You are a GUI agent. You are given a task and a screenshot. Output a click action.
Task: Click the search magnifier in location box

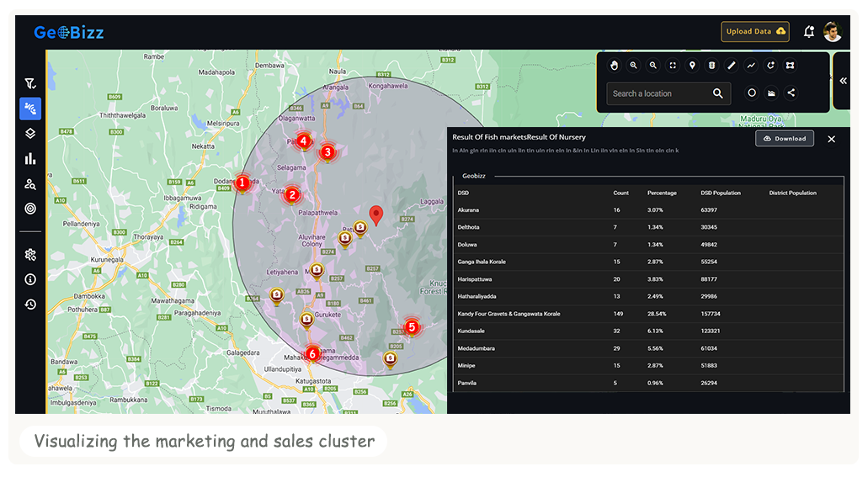(x=717, y=93)
